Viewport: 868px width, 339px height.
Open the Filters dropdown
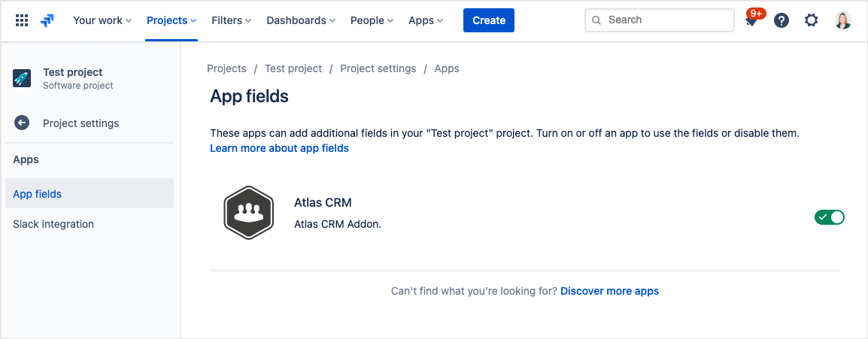pyautogui.click(x=232, y=20)
